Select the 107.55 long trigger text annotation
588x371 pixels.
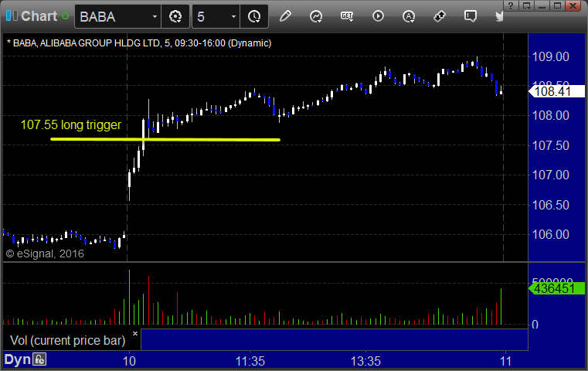pyautogui.click(x=71, y=125)
